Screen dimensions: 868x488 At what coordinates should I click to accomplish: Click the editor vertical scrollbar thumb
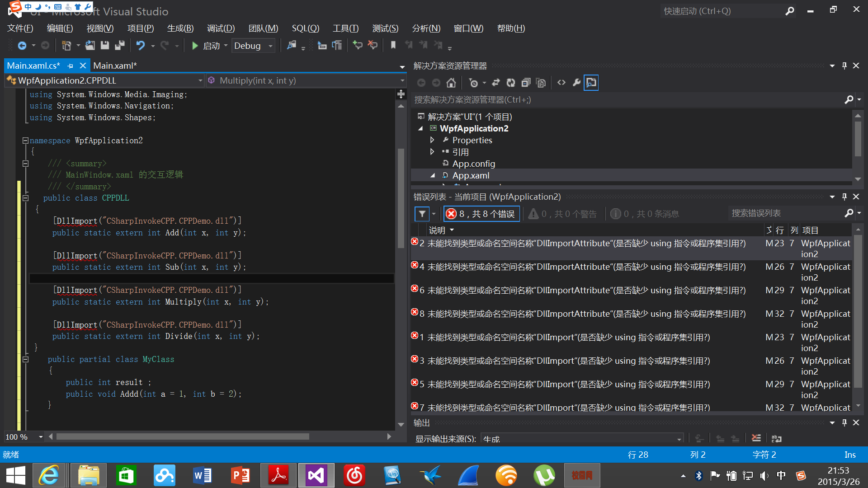point(401,198)
